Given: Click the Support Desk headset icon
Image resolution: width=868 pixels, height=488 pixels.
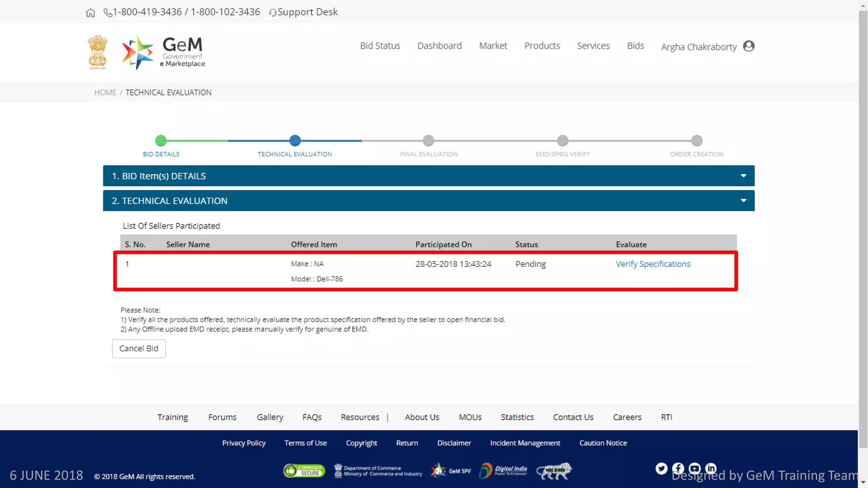Looking at the screenshot, I should tap(273, 13).
